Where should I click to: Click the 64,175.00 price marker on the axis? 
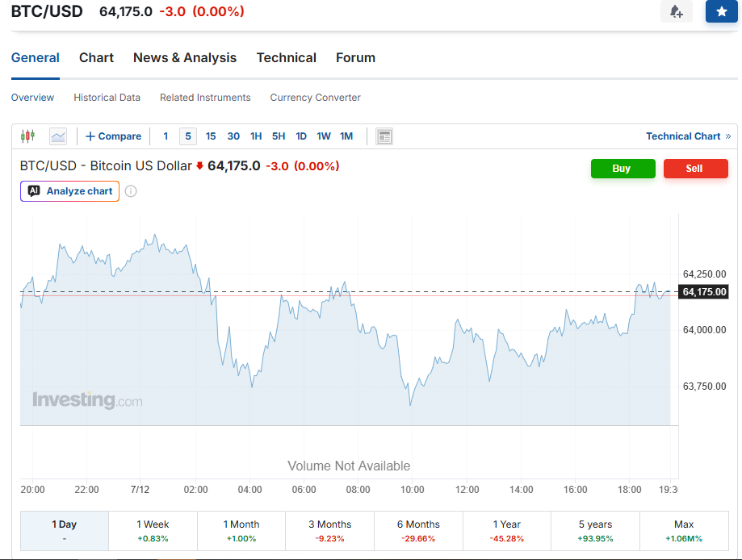(x=704, y=292)
